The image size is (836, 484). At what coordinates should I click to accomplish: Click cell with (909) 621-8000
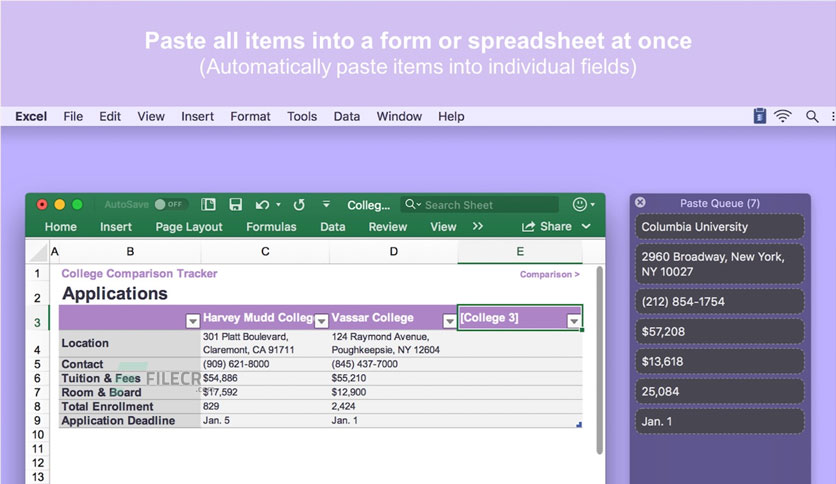click(265, 364)
